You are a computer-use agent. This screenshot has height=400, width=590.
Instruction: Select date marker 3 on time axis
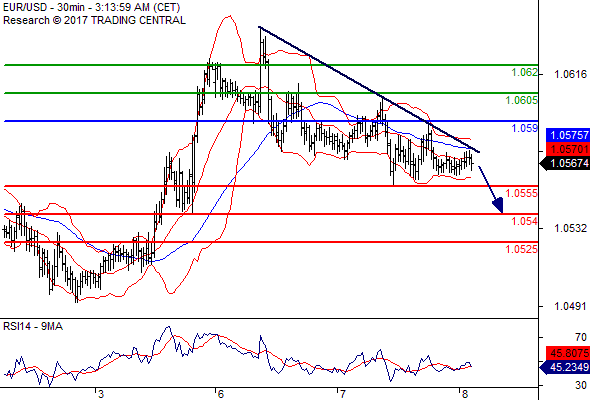100,394
